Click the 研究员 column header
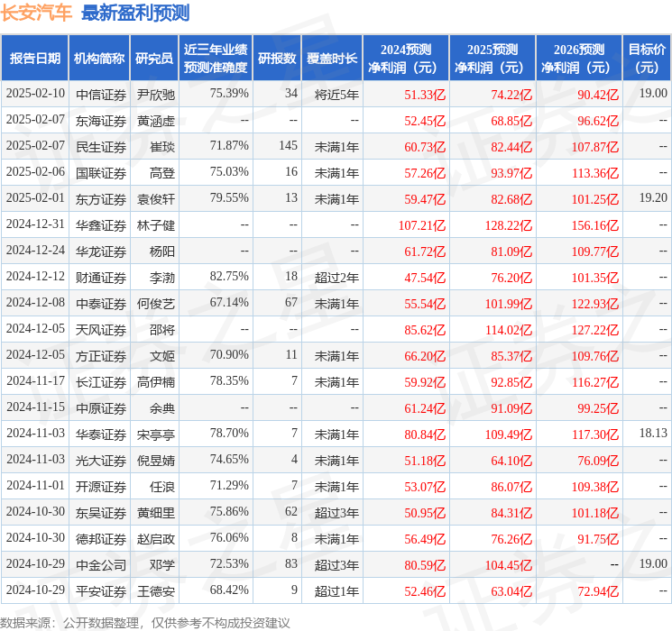Screen dimensions: 672x631 click(x=154, y=59)
